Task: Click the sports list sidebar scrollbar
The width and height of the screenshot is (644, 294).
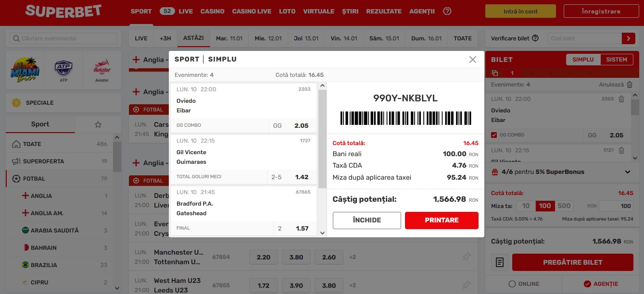Action: (117, 157)
